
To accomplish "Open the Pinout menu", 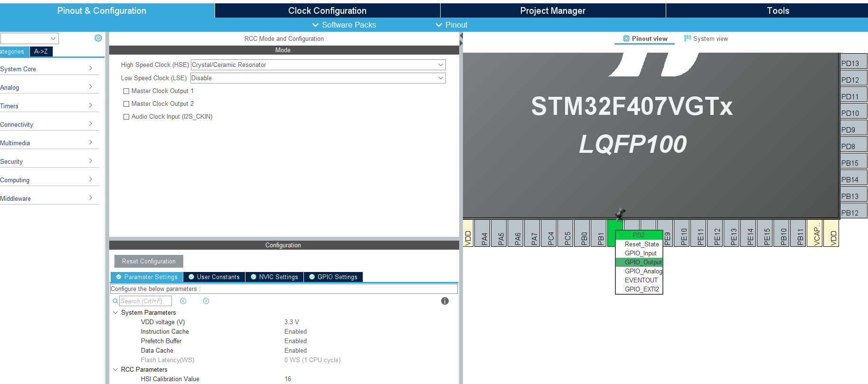I will [x=452, y=25].
